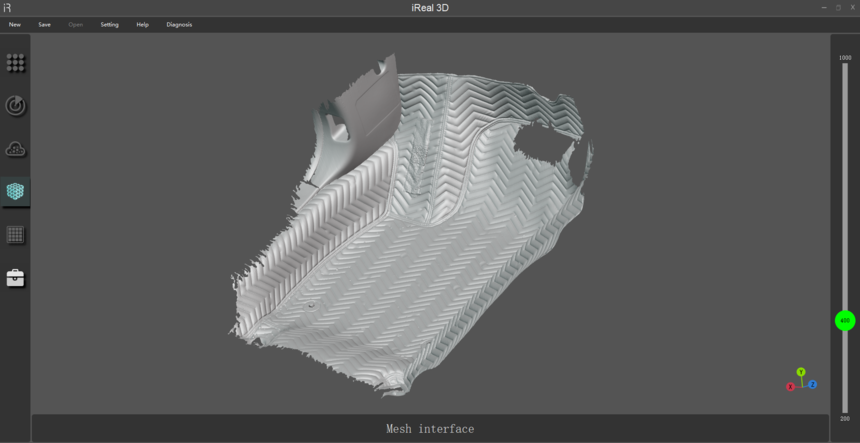The image size is (860, 443).
Task: Click the iReal logo in title bar
Action: (8, 8)
